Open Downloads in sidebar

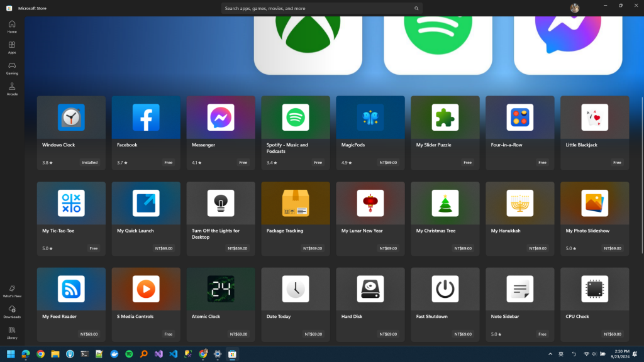(12, 312)
